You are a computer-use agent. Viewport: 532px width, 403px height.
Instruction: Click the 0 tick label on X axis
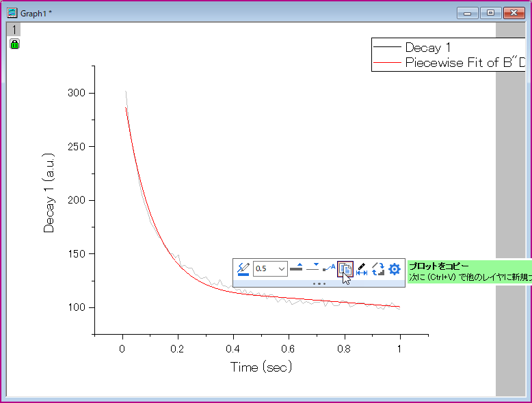tap(122, 349)
